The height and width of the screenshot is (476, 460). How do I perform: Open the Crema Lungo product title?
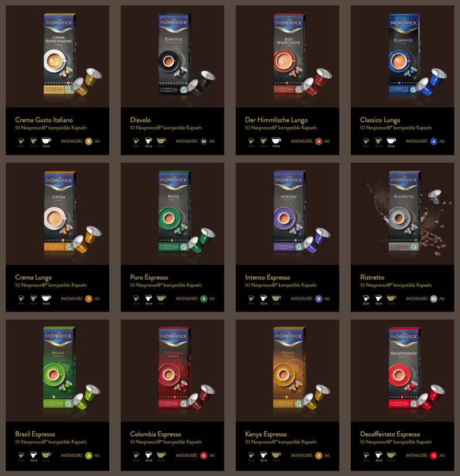click(x=33, y=277)
